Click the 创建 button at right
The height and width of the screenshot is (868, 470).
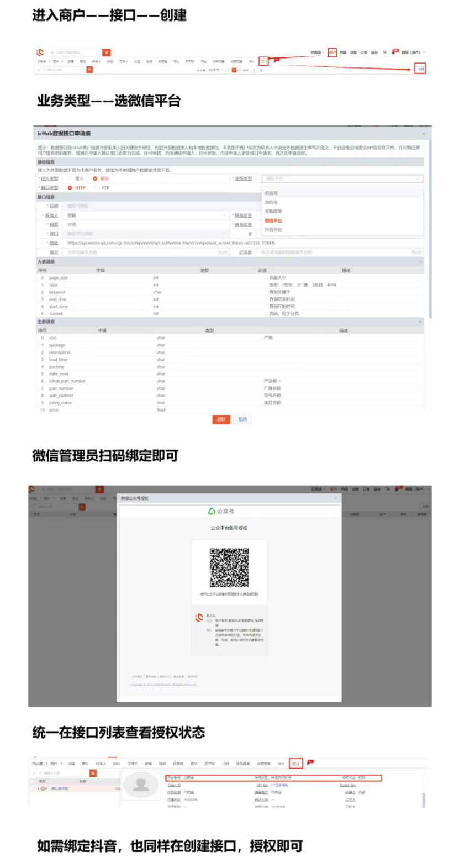[421, 69]
